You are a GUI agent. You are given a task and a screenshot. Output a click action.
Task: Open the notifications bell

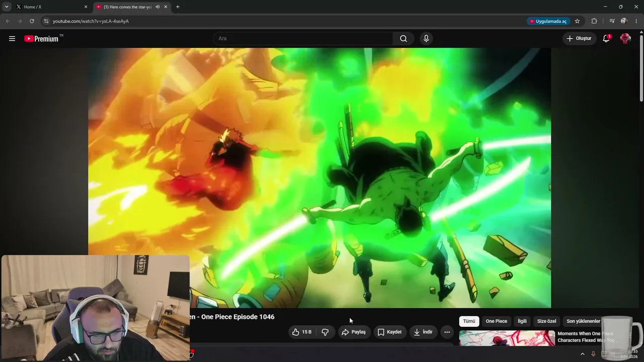[606, 39]
